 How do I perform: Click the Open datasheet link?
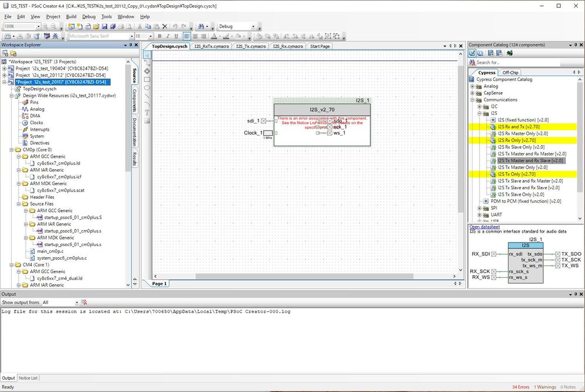[x=484, y=227]
